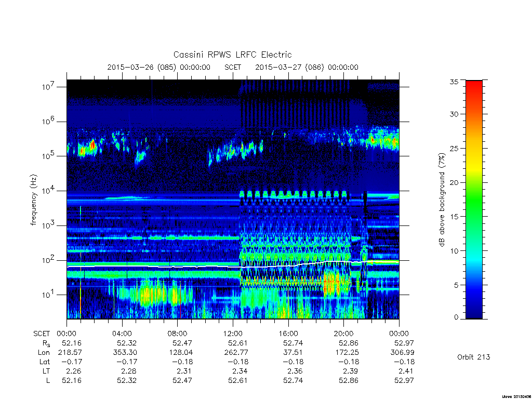Image resolution: width=532 pixels, height=399 pixels.
Task: Click the 20:00 time axis label
Action: pos(344,334)
